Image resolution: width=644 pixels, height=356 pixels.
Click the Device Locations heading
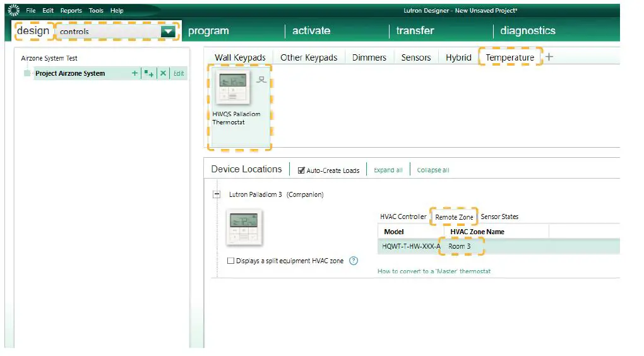[x=246, y=169]
